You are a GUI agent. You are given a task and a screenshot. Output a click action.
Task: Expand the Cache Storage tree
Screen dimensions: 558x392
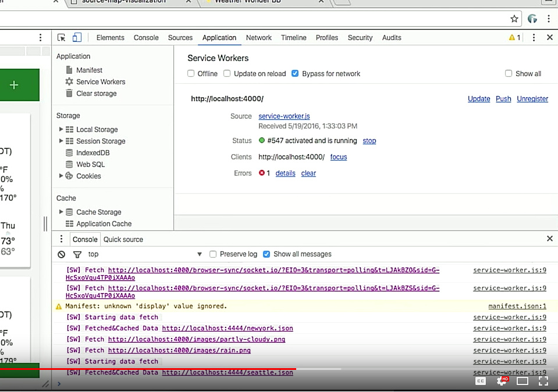tap(61, 212)
